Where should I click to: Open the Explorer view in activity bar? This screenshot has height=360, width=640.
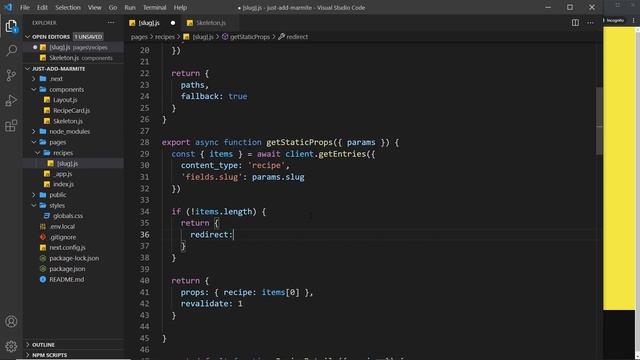click(x=11, y=26)
